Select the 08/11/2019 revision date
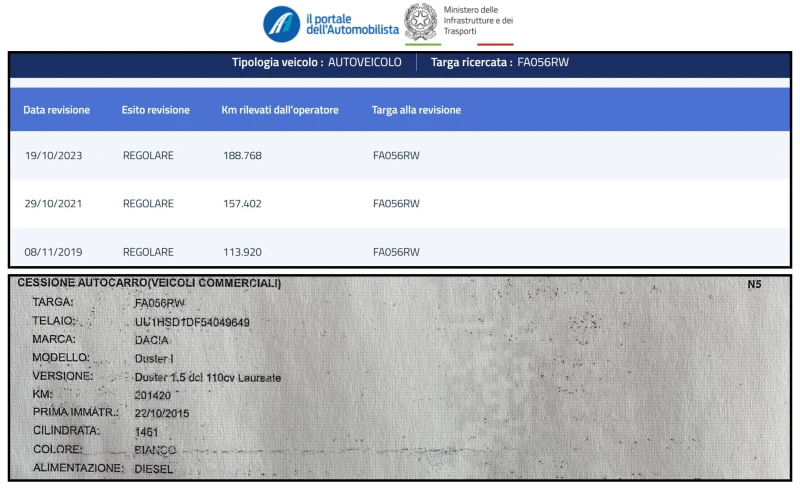This screenshot has height=490, width=800. (x=53, y=252)
